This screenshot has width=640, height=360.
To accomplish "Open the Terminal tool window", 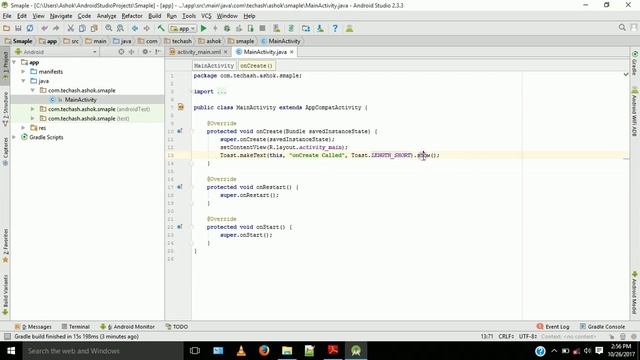I will click(76, 327).
